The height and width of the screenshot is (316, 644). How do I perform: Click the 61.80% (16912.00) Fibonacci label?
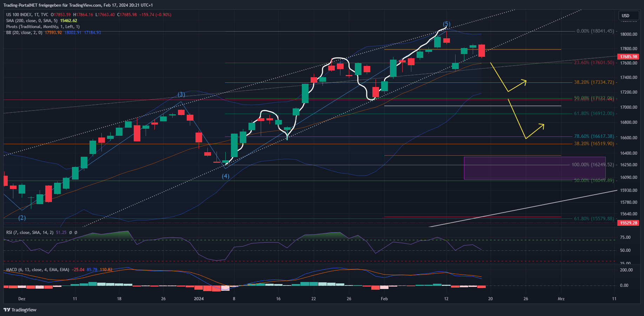(594, 114)
